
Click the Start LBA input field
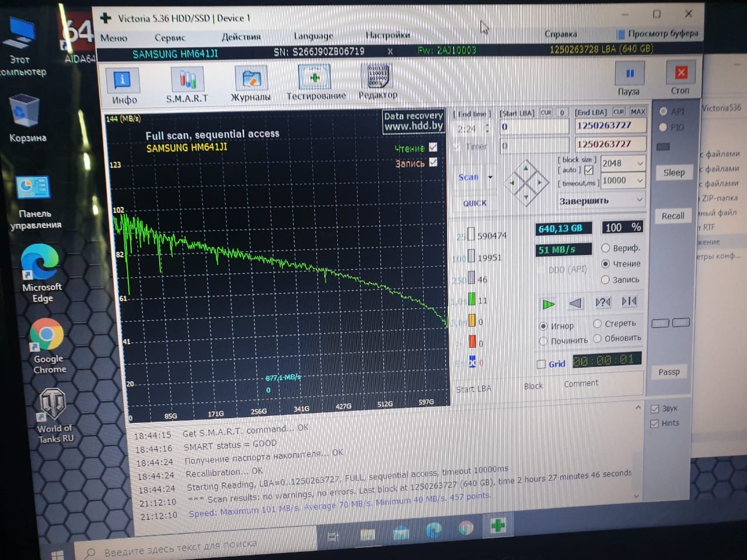point(534,127)
